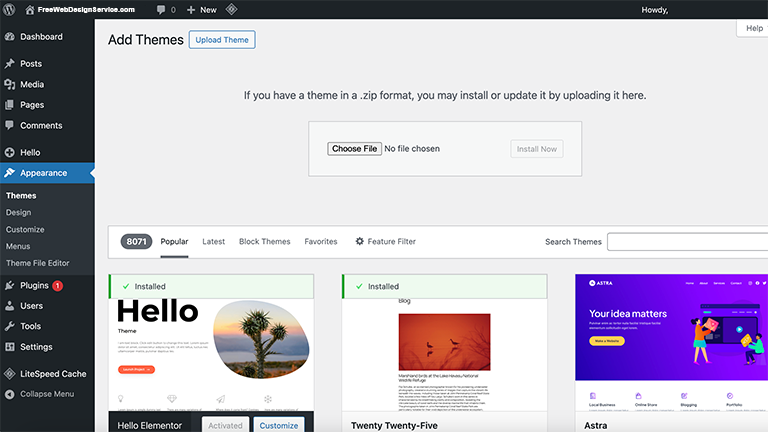Click the Feature Filter gear icon
768x432 pixels.
[360, 241]
